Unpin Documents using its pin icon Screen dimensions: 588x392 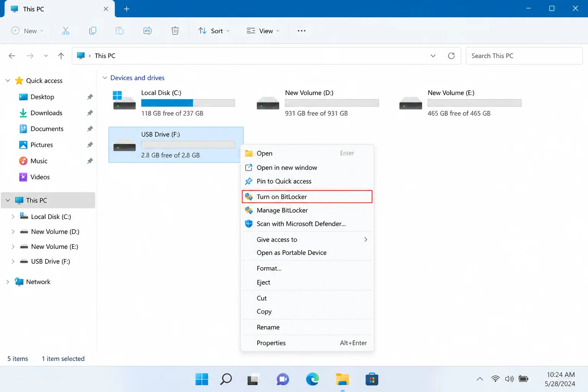click(x=90, y=129)
